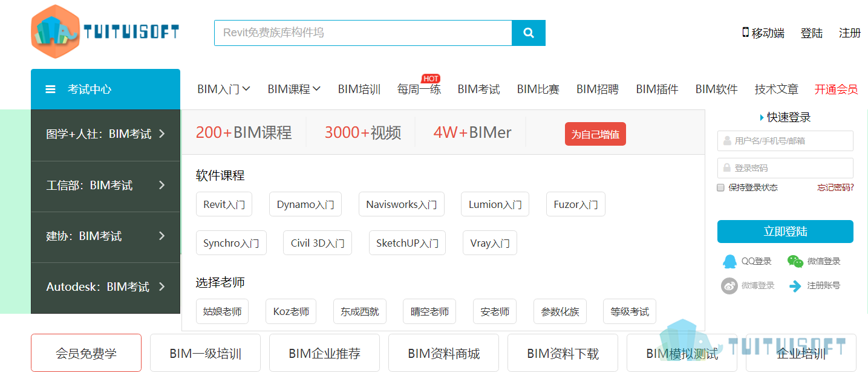Click the search magnifier button
The width and height of the screenshot is (868, 373).
click(x=529, y=33)
